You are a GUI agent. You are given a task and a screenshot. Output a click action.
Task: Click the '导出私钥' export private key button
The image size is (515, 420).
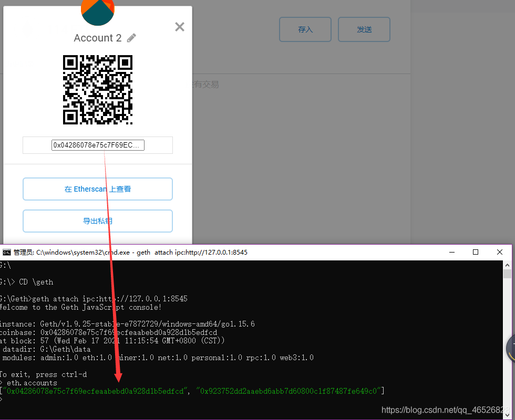[x=98, y=221]
